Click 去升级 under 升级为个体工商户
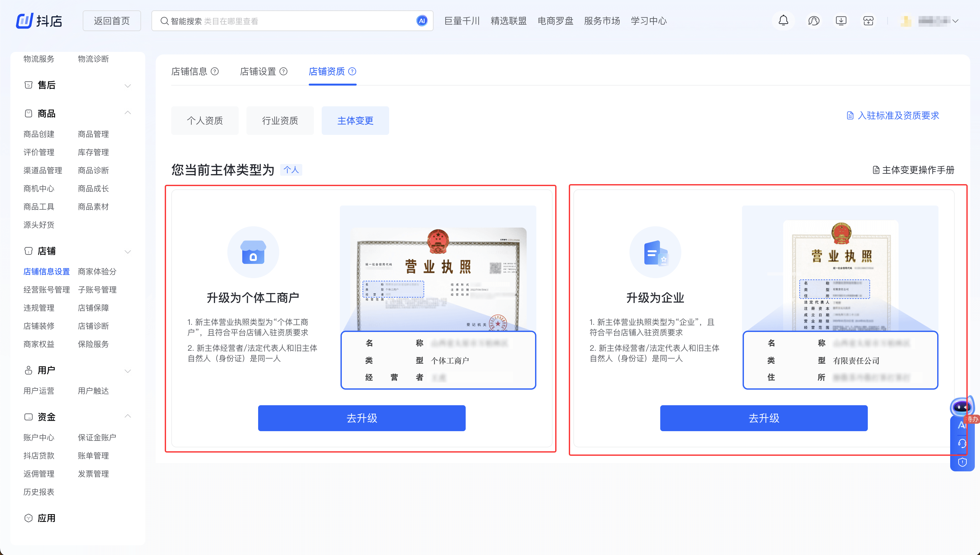This screenshot has height=555, width=980. [362, 418]
